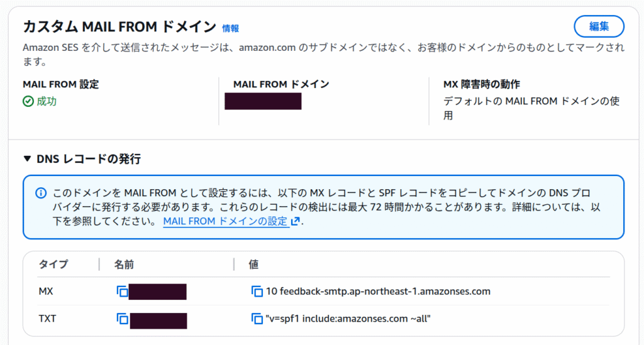Click the v=spf1 TXT record value text
The width and height of the screenshot is (644, 345).
click(348, 319)
